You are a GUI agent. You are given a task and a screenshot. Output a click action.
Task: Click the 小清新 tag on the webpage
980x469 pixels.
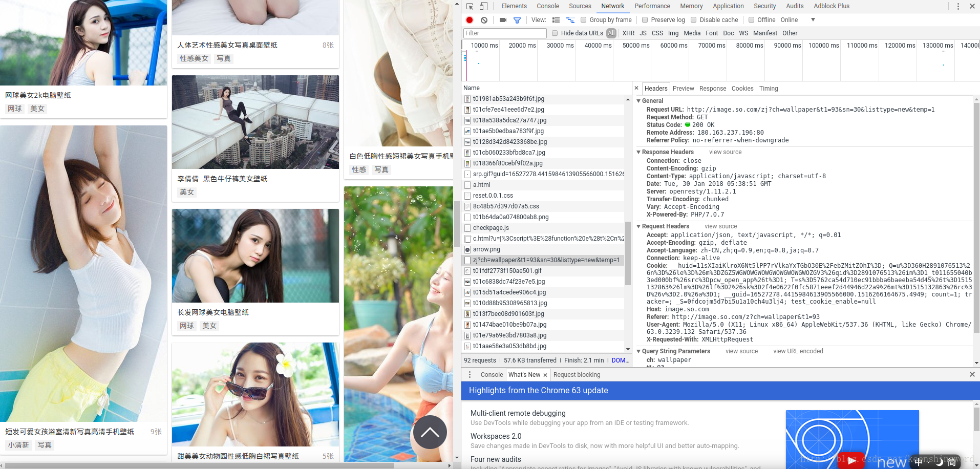18,445
